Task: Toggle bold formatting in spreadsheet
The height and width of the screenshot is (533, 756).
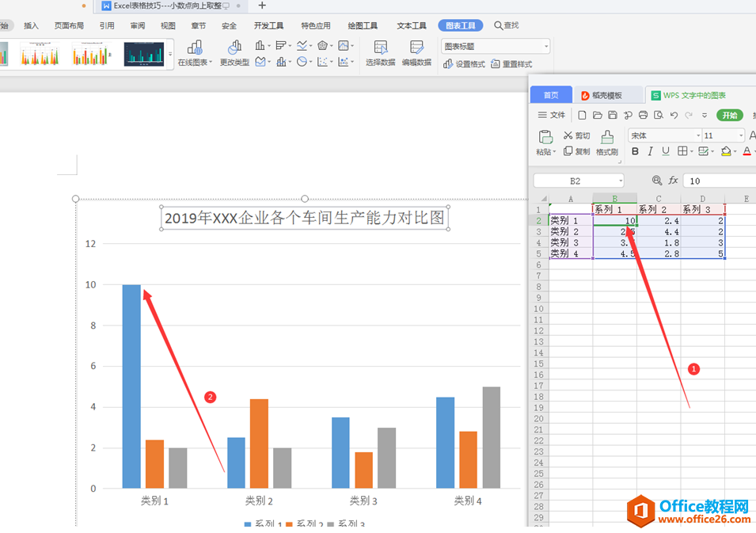Action: [x=635, y=151]
